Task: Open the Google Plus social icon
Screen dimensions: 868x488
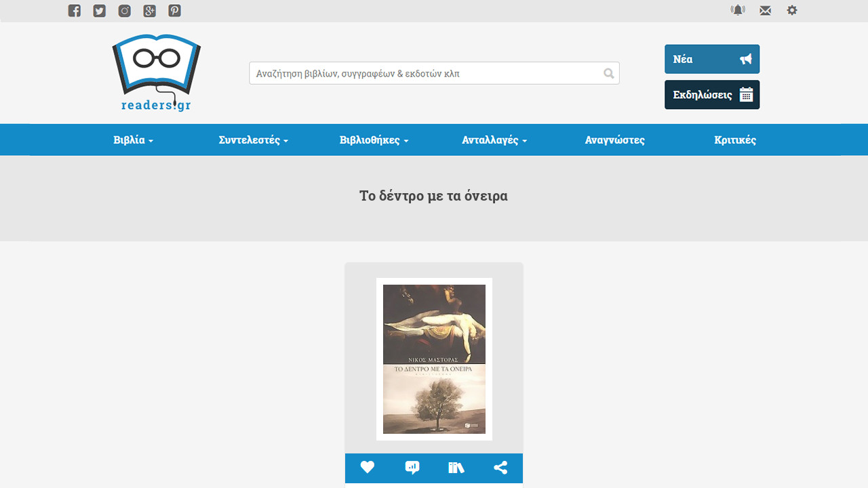Action: click(150, 11)
